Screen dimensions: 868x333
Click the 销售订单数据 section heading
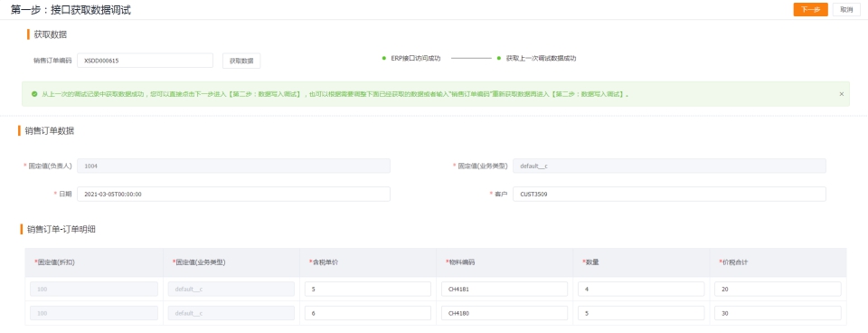[50, 131]
